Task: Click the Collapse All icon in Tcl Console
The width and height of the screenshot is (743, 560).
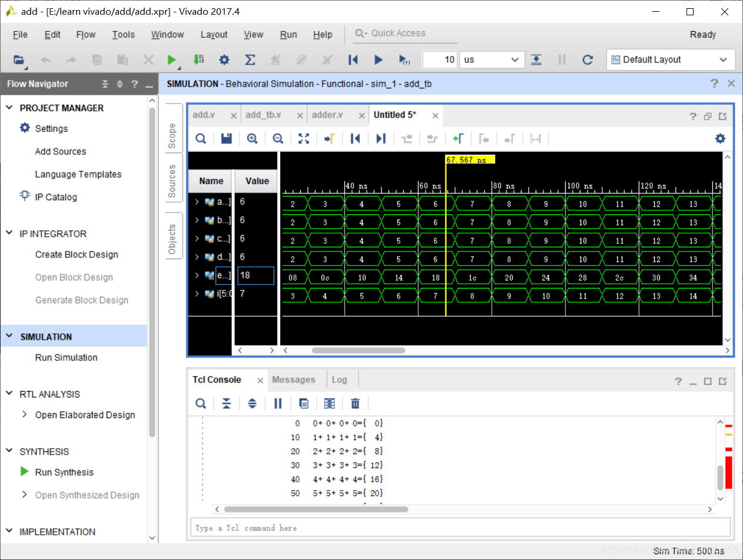Action: tap(227, 403)
